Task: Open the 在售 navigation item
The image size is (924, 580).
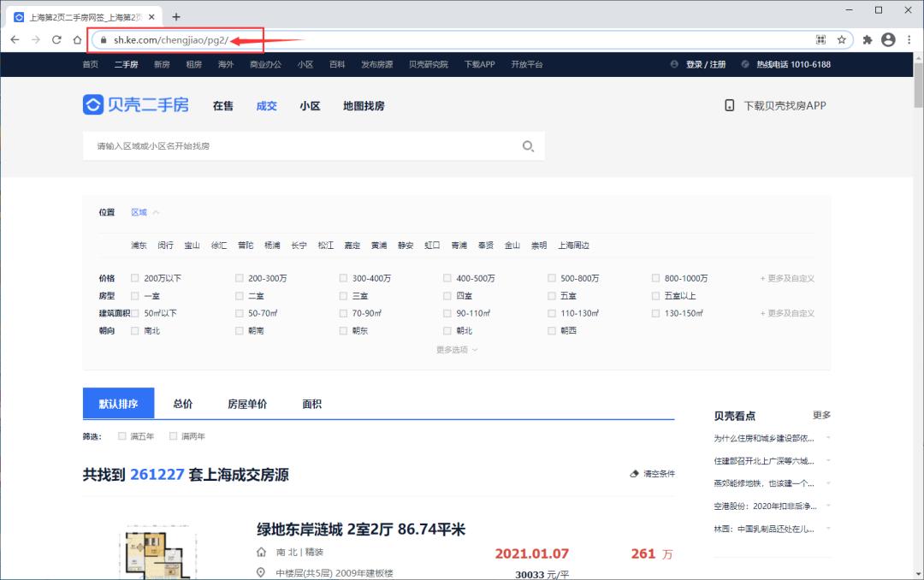Action: tap(222, 106)
